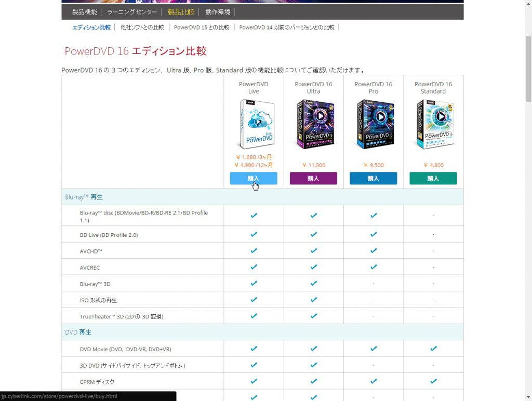This screenshot has height=401, width=532.
Task: Open PowerDVD 14 以前のバージョンとの比較 link
Action: (287, 27)
